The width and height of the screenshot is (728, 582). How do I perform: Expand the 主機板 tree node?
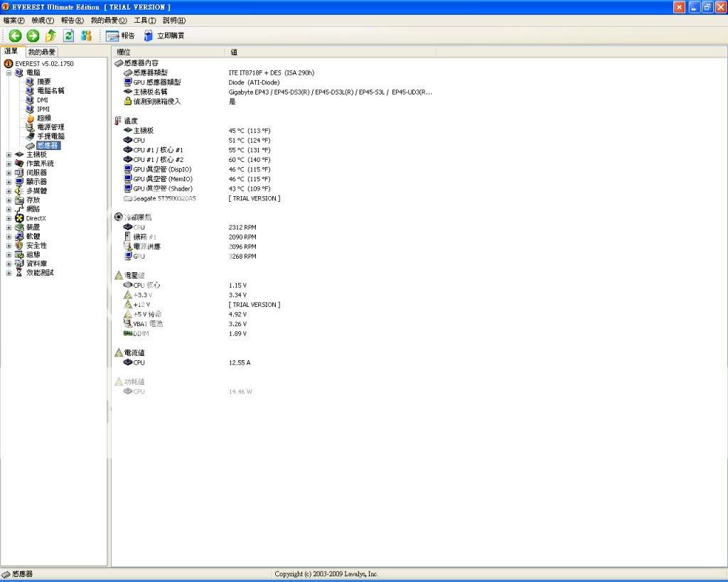(9, 154)
